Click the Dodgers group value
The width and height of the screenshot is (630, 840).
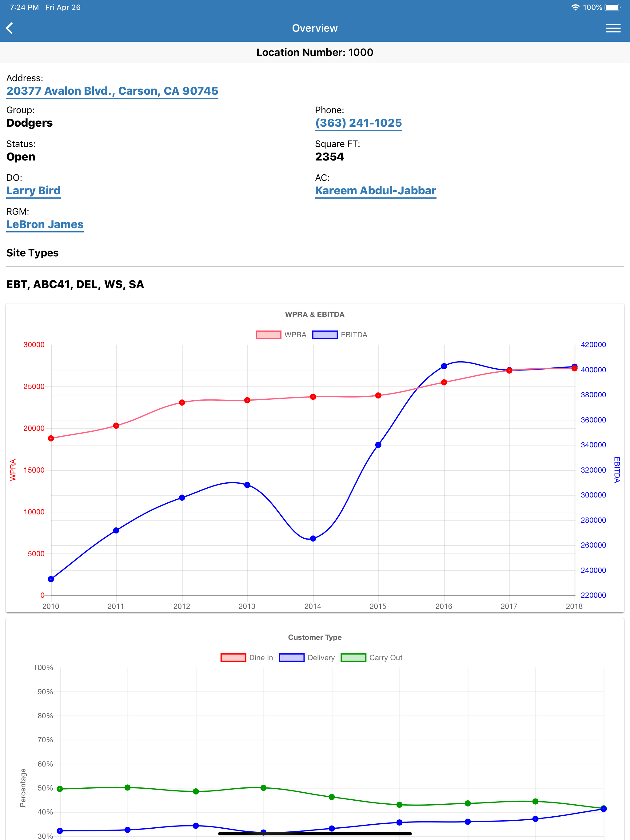30,123
